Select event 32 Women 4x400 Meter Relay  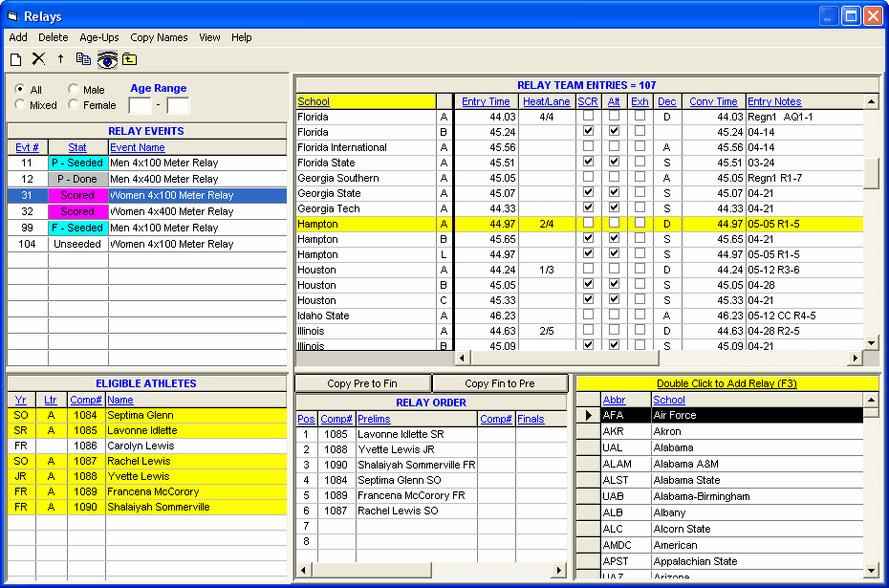[x=147, y=211]
